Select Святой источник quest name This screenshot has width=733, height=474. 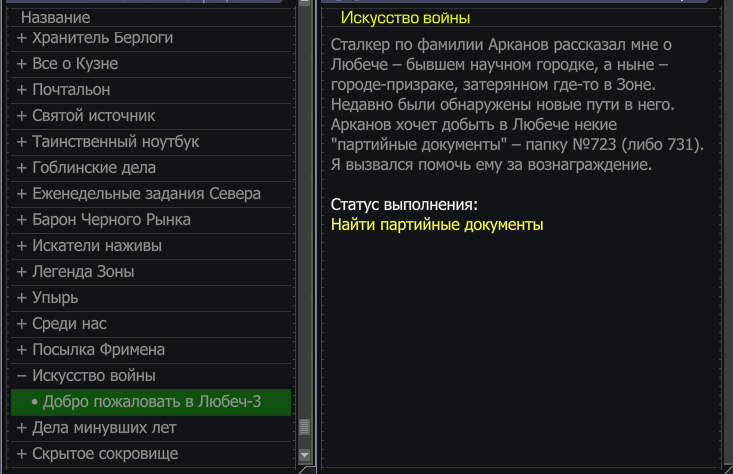click(x=93, y=116)
